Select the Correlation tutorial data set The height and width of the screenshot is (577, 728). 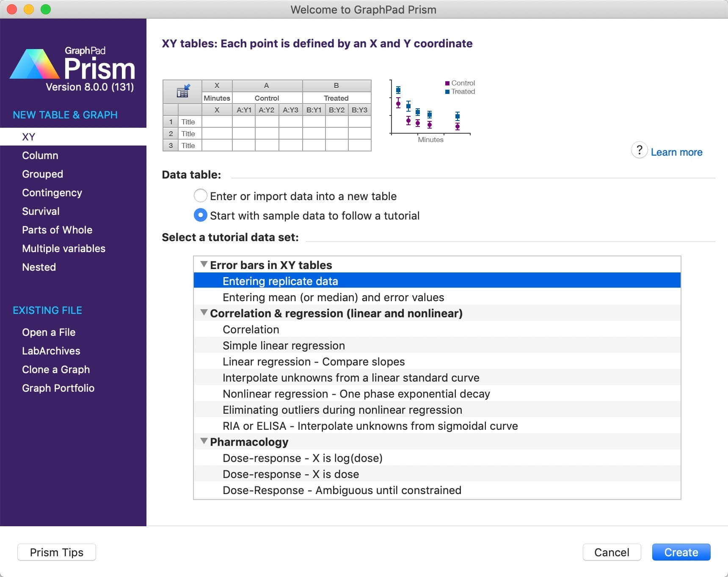[437, 329]
